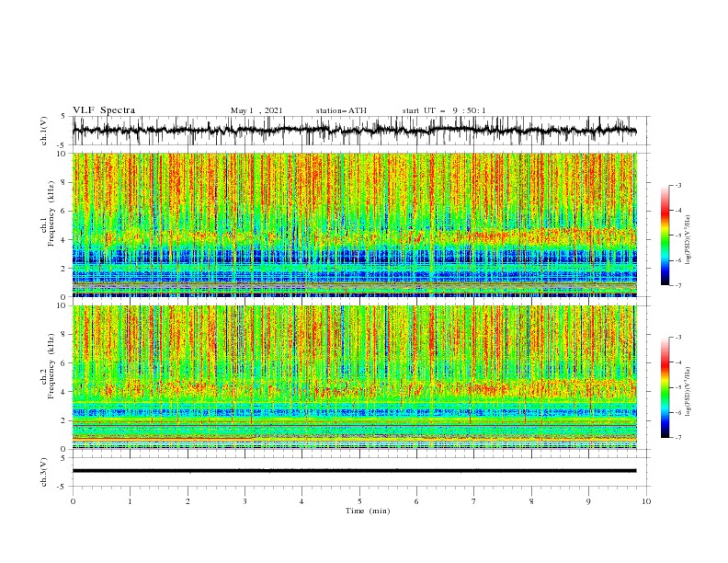The height and width of the screenshot is (563, 728).
Task: Click the ch.1(V) waveform axis label
Action: tap(44, 131)
